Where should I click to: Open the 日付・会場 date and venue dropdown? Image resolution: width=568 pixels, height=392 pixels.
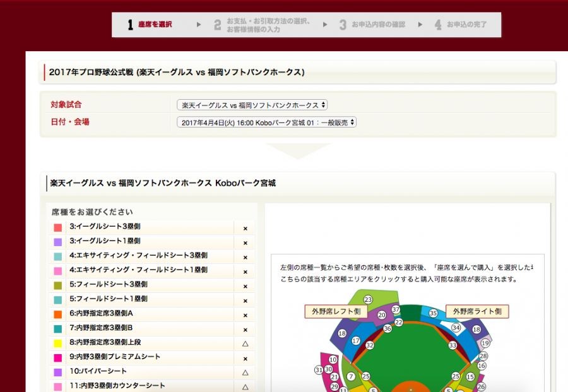[x=266, y=122]
